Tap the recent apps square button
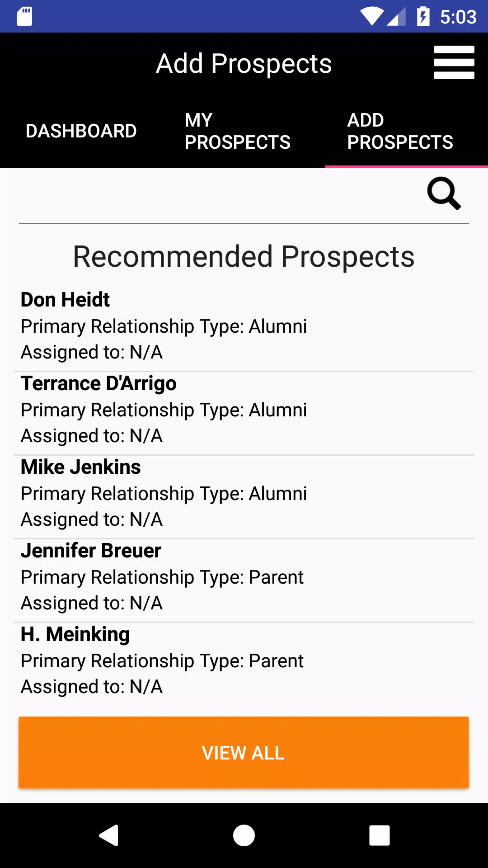488x868 pixels. (x=380, y=835)
